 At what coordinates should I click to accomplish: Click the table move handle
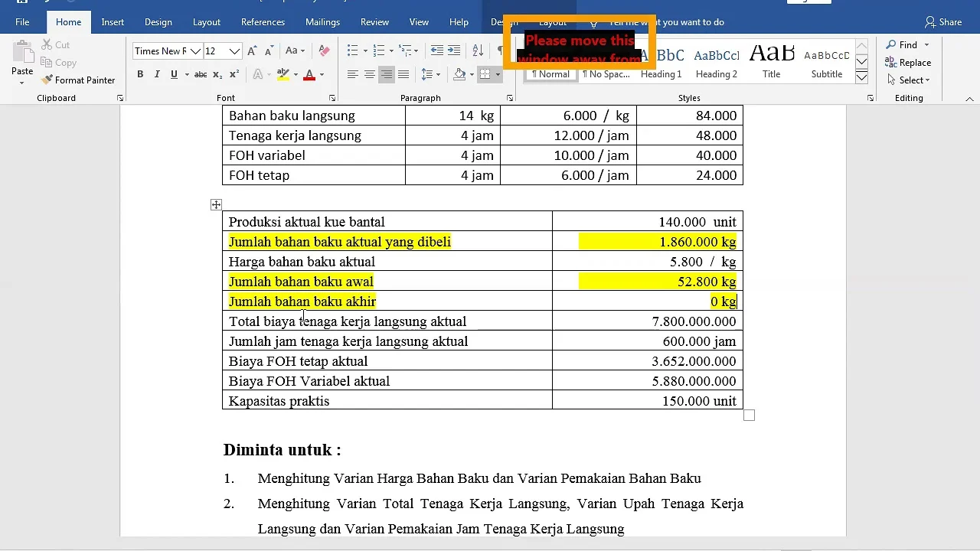click(217, 204)
